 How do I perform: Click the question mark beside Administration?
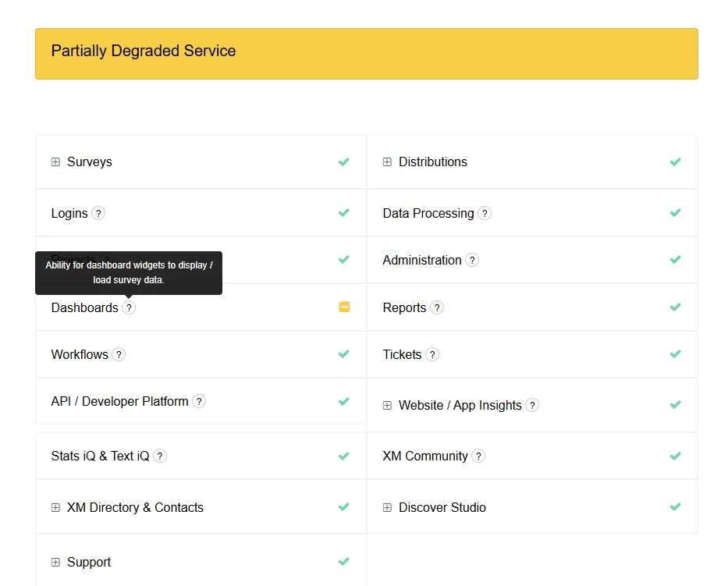pos(472,261)
